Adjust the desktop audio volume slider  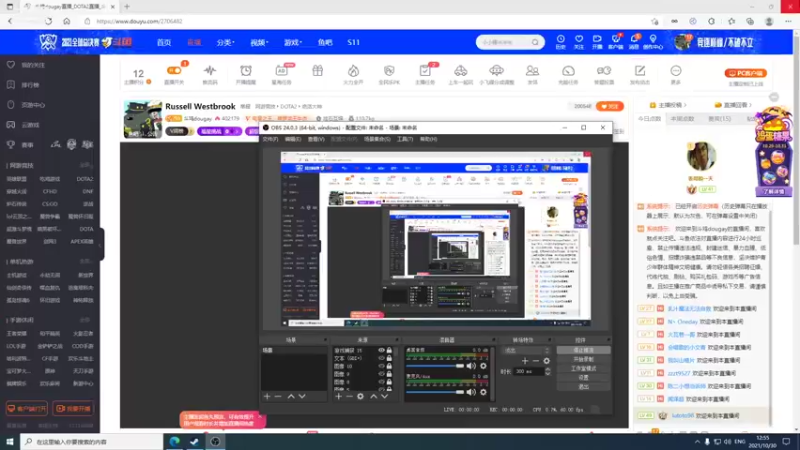click(x=435, y=366)
